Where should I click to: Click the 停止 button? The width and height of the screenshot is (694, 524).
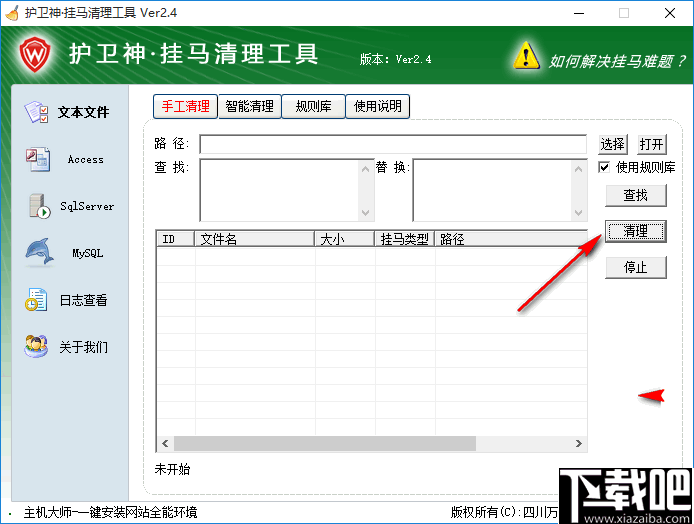(x=636, y=267)
